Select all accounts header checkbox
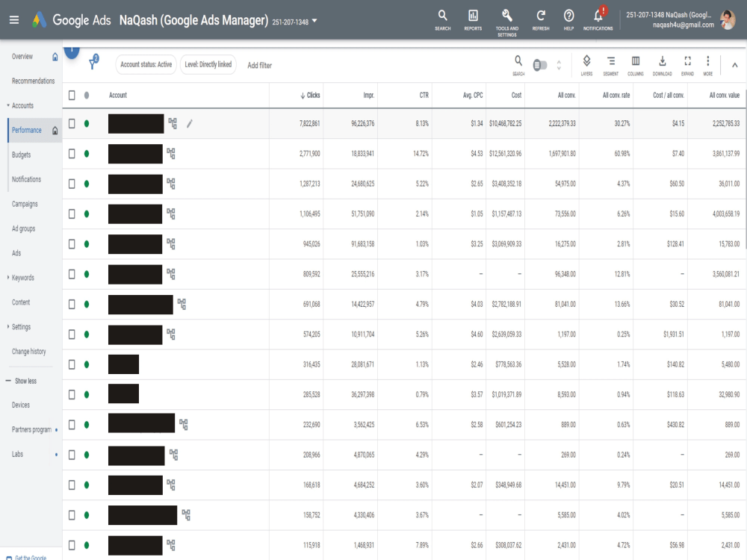747x560 pixels. [x=72, y=96]
